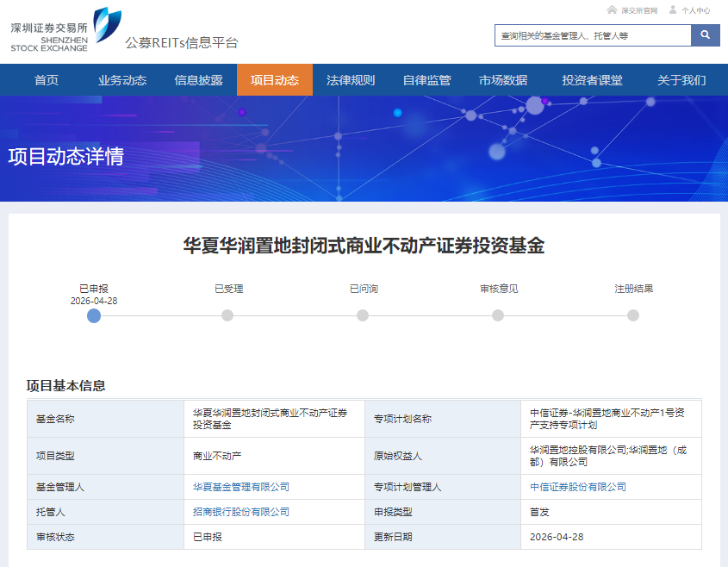Open 投资者课堂 navigation menu
Viewport: 728px width, 567px height.
click(x=592, y=80)
